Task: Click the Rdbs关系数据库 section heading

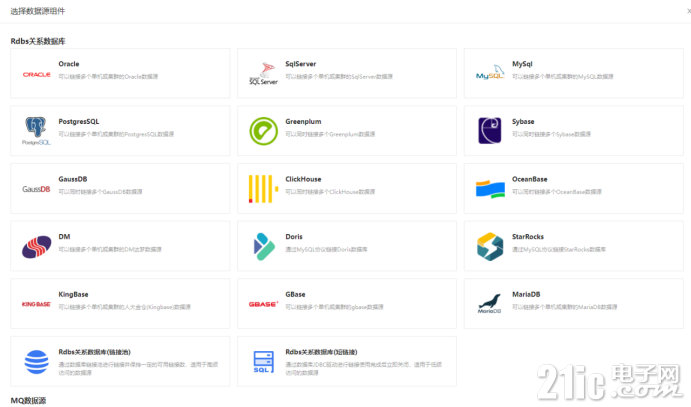Action: 38,41
